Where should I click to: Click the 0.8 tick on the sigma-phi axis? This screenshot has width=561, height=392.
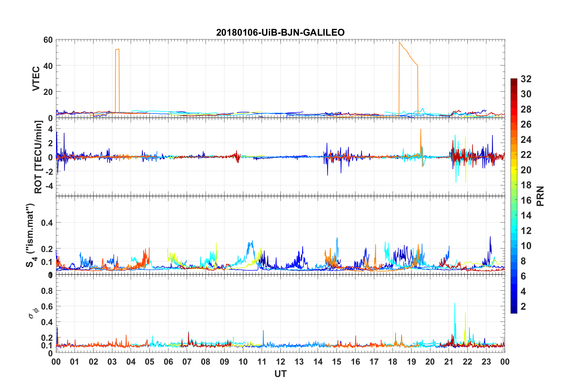(x=47, y=291)
